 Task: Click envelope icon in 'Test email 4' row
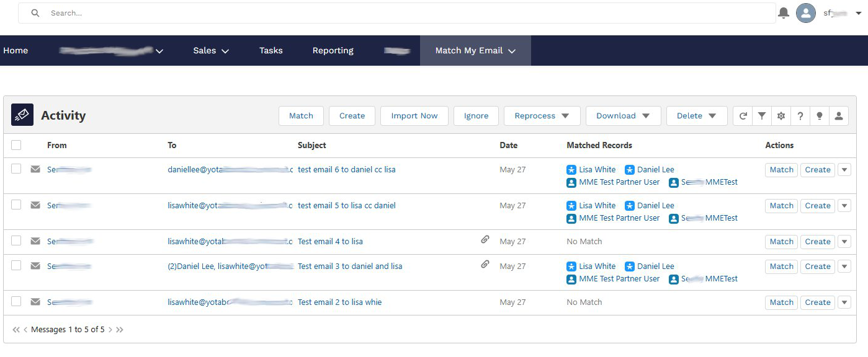35,241
